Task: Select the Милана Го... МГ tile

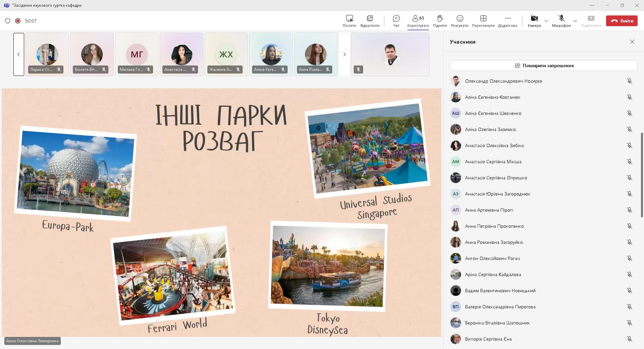Action: (137, 54)
